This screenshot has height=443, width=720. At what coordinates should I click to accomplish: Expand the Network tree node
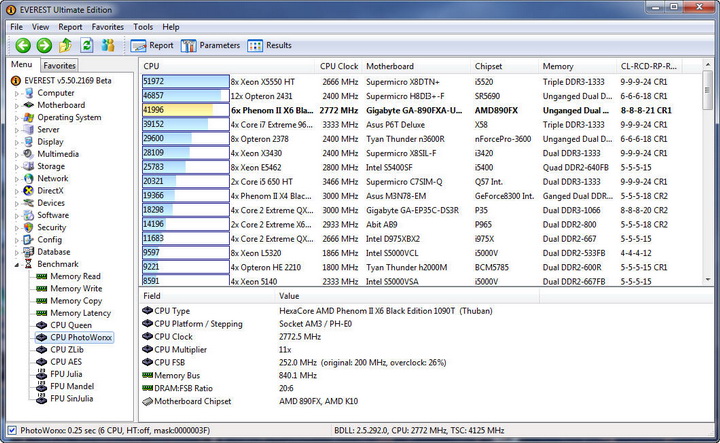coord(17,179)
